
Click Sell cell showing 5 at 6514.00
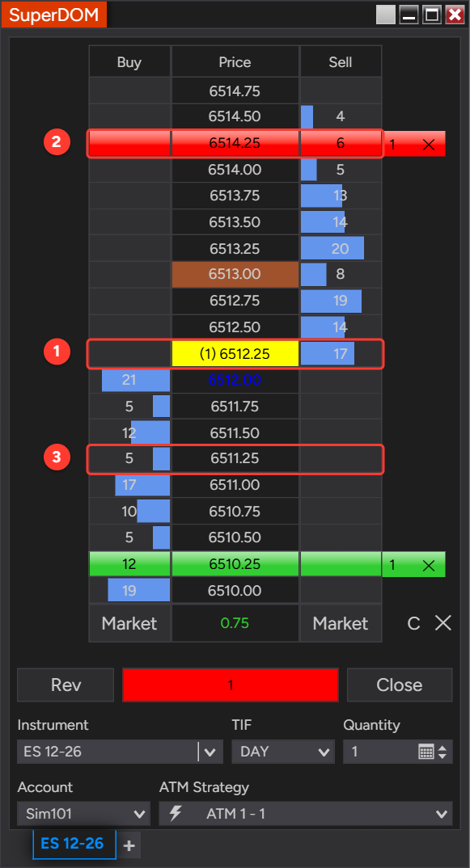pyautogui.click(x=341, y=170)
